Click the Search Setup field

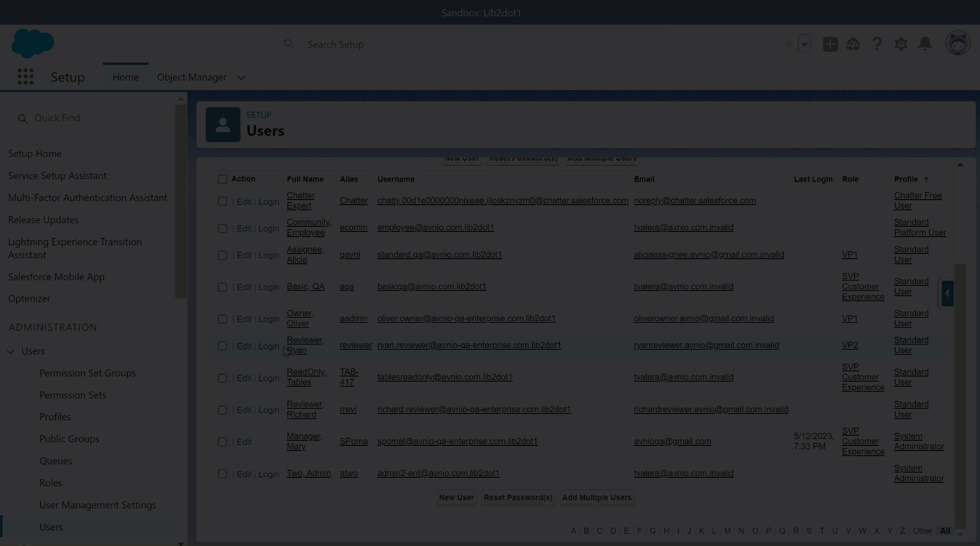tap(467, 44)
